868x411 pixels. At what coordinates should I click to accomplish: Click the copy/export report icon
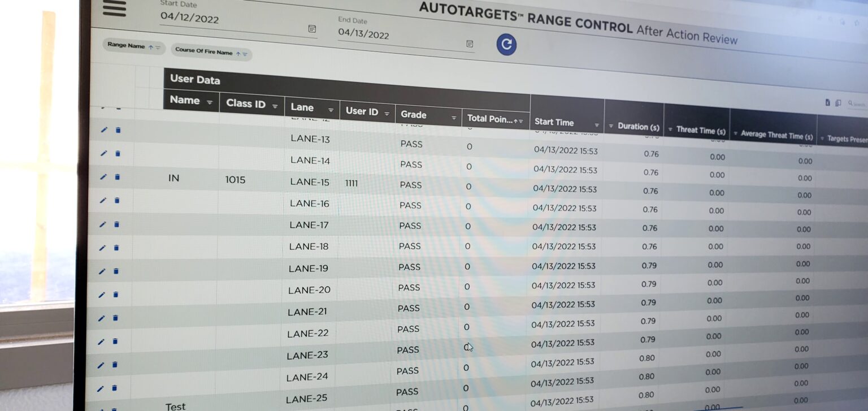pyautogui.click(x=838, y=102)
